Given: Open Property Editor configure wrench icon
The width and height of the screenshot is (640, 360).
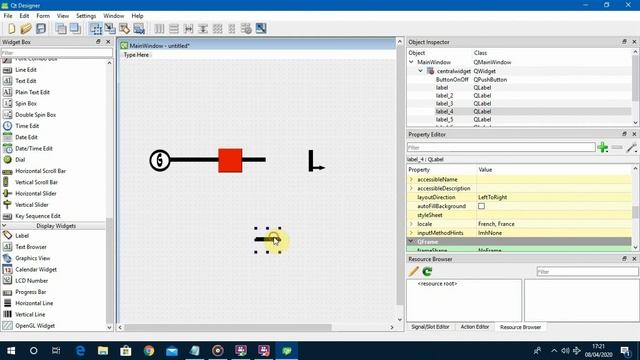Looking at the screenshot, I should 631,147.
